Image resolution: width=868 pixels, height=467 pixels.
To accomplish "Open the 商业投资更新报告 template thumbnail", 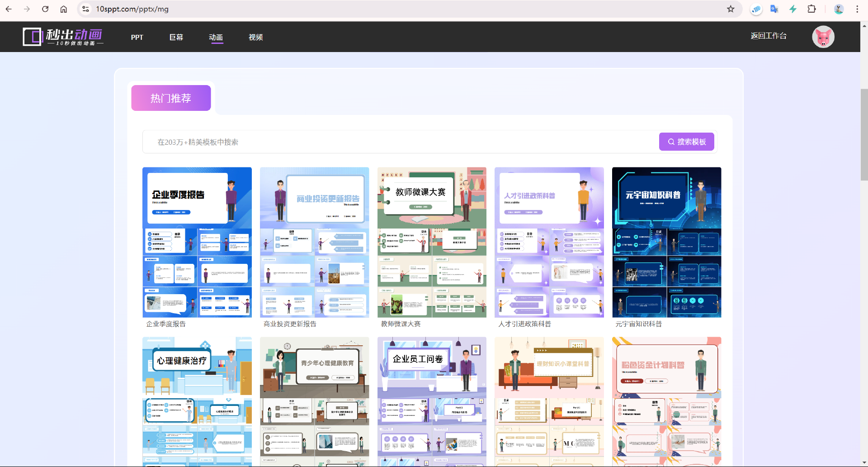I will pyautogui.click(x=314, y=242).
